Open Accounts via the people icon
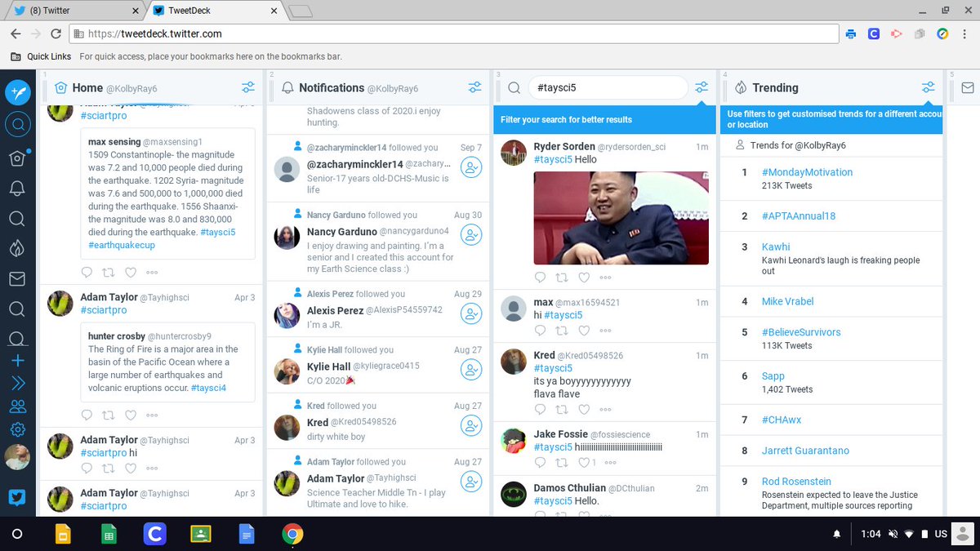This screenshot has height=551, width=980. (x=17, y=407)
